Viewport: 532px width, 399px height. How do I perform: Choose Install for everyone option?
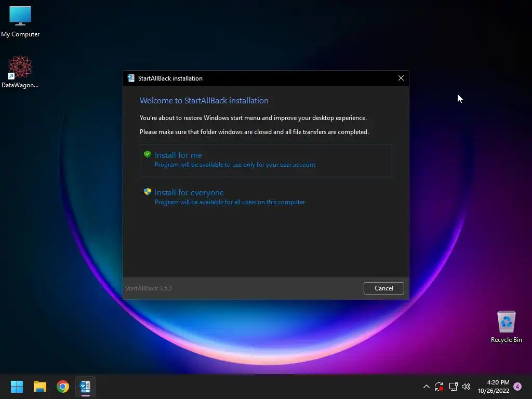click(x=265, y=197)
